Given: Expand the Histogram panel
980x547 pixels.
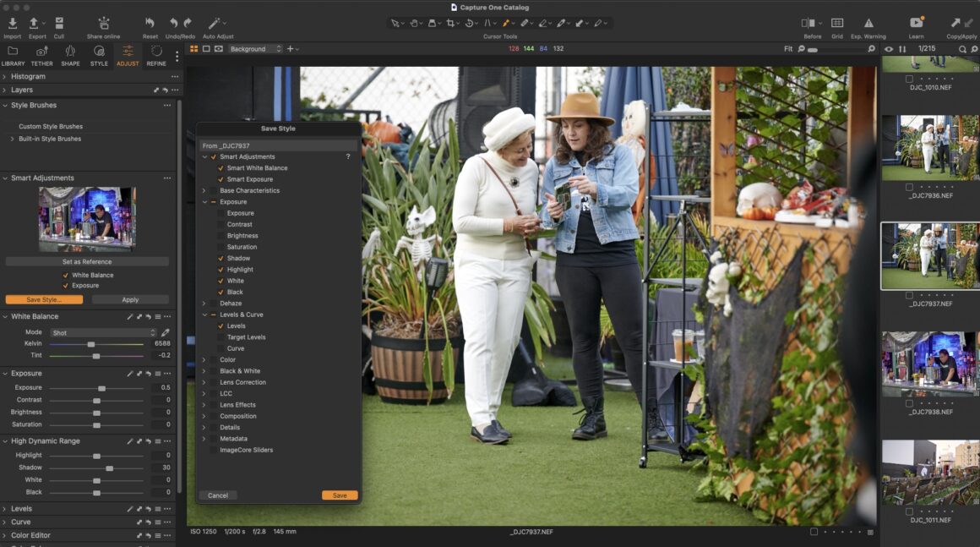Looking at the screenshot, I should (x=4, y=76).
